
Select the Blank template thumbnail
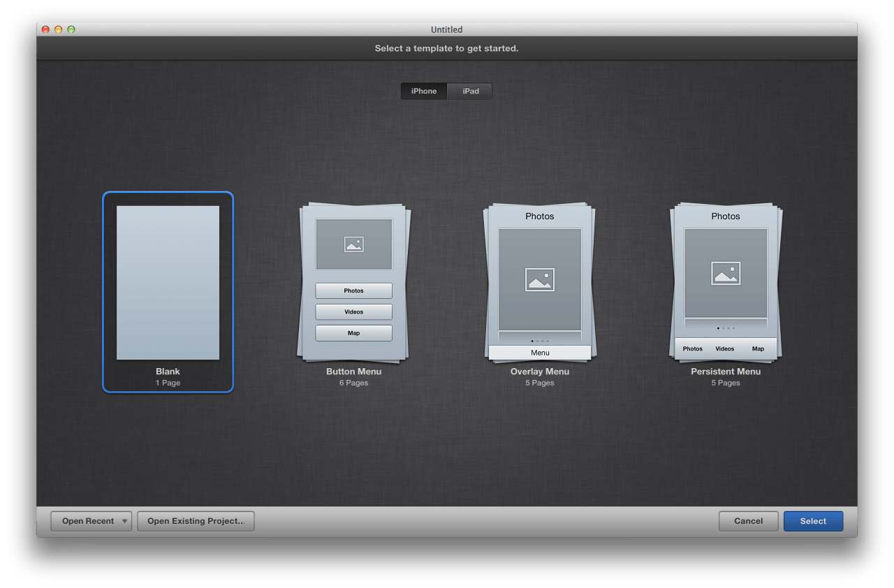[x=168, y=283]
